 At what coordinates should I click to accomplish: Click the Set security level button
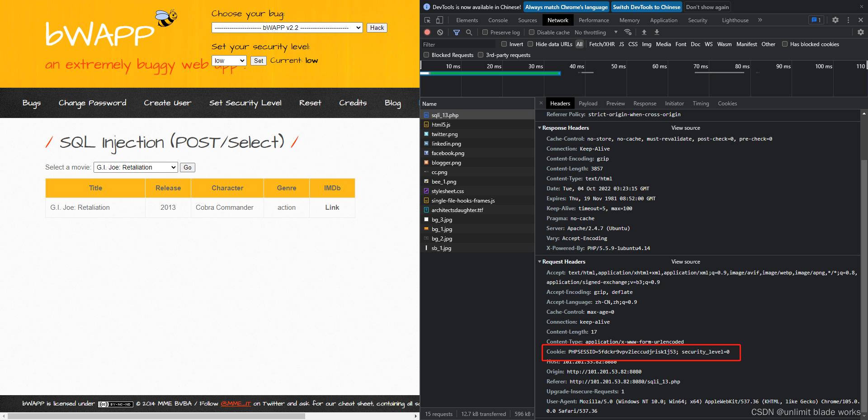(259, 61)
